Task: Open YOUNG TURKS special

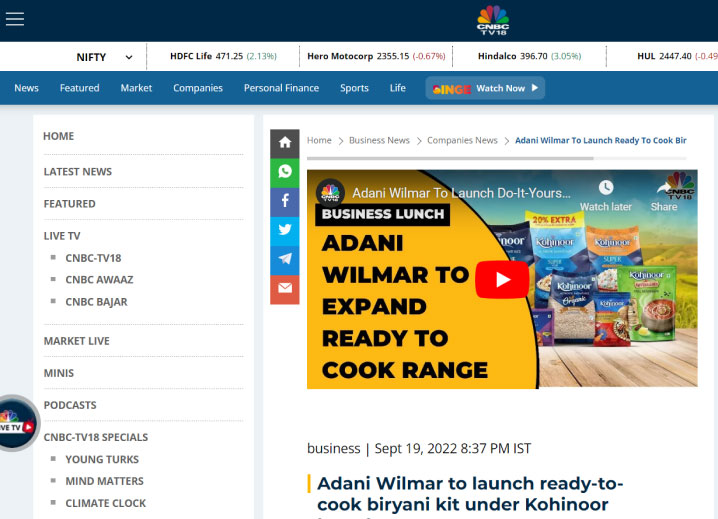Action: 102,459
